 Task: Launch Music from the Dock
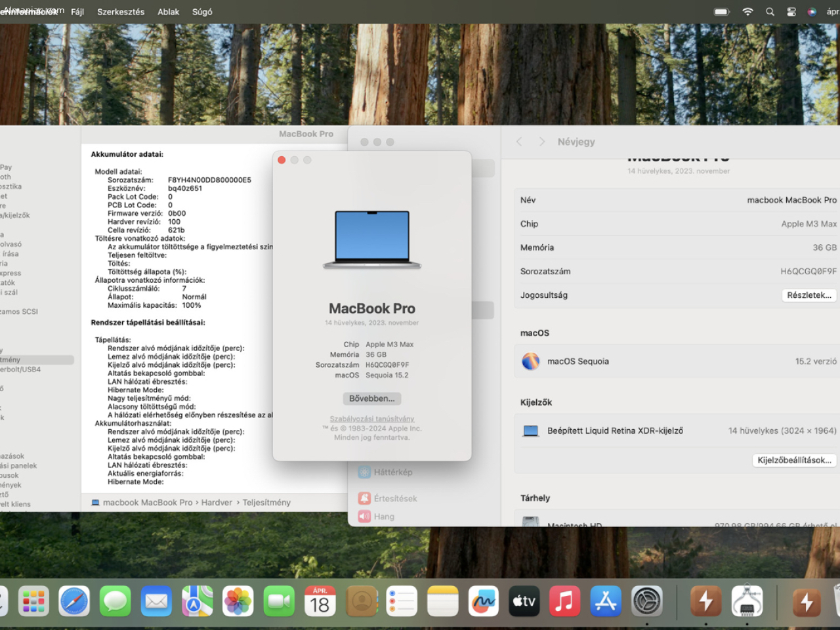click(x=565, y=601)
